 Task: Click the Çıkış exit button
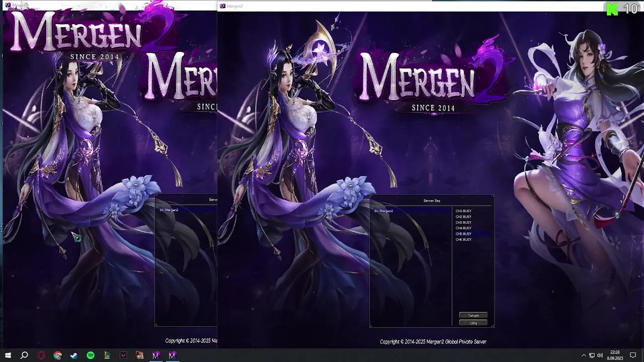473,323
